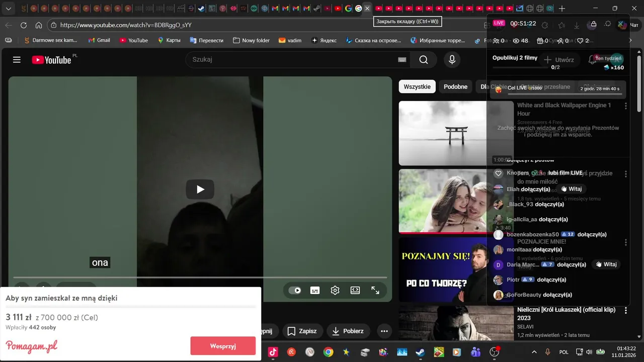Click the address bar URL
This screenshot has height=362, width=644.
126,25
